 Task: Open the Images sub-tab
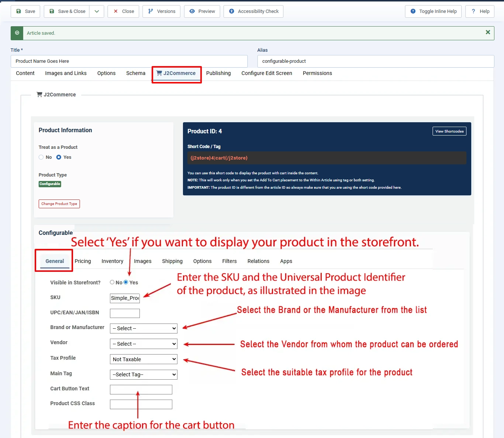tap(143, 261)
